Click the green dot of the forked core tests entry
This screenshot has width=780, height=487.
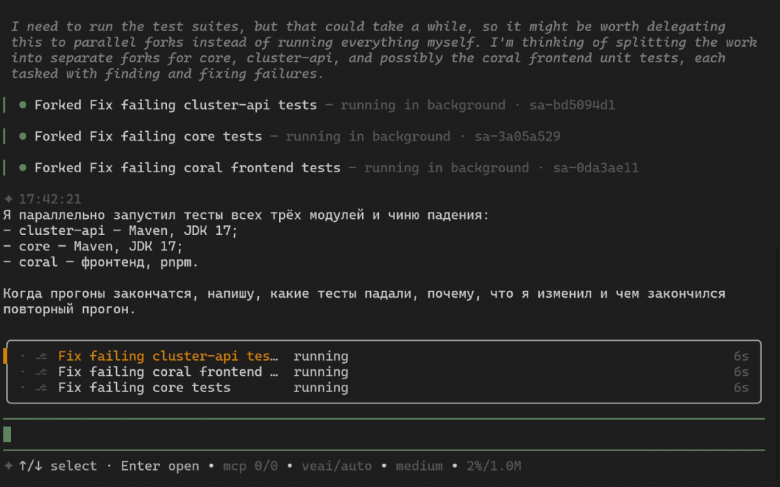click(22, 136)
